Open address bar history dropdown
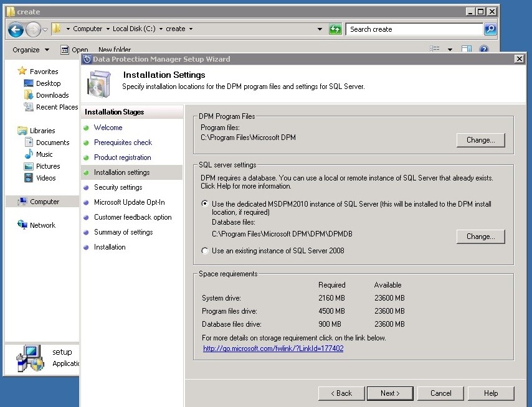This screenshot has width=532, height=407. 320,29
